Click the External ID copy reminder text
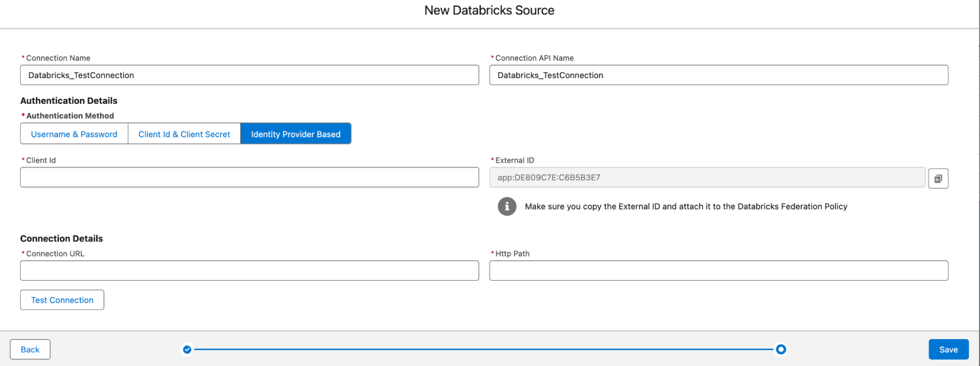 coord(686,206)
